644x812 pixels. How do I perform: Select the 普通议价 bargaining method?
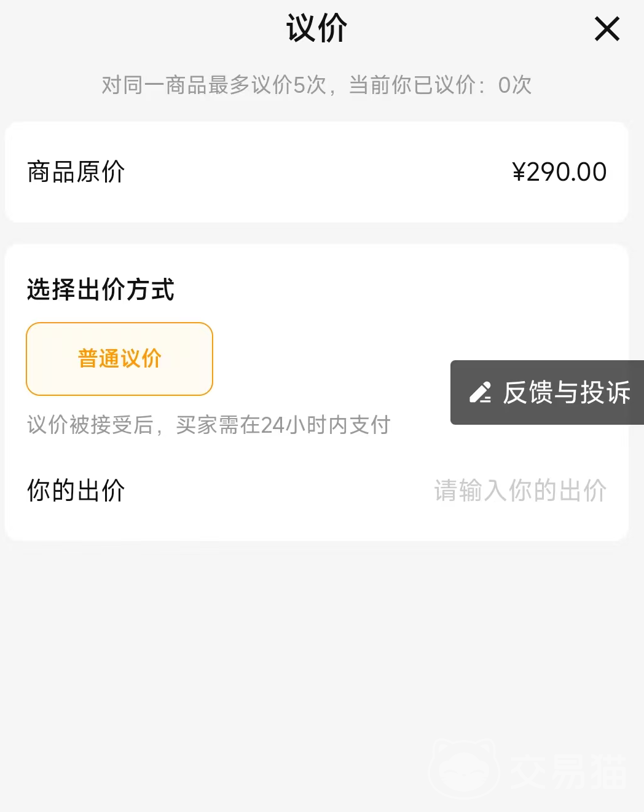pyautogui.click(x=119, y=359)
